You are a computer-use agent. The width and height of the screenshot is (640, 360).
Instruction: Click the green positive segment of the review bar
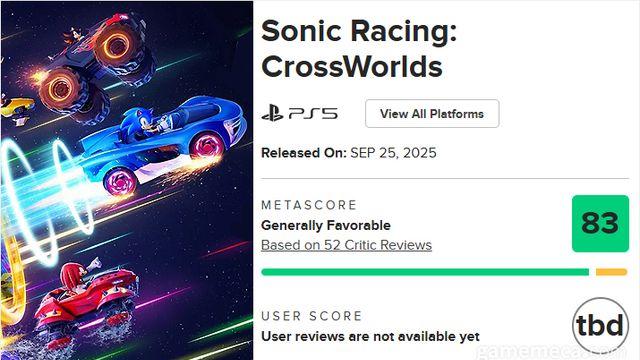point(425,272)
